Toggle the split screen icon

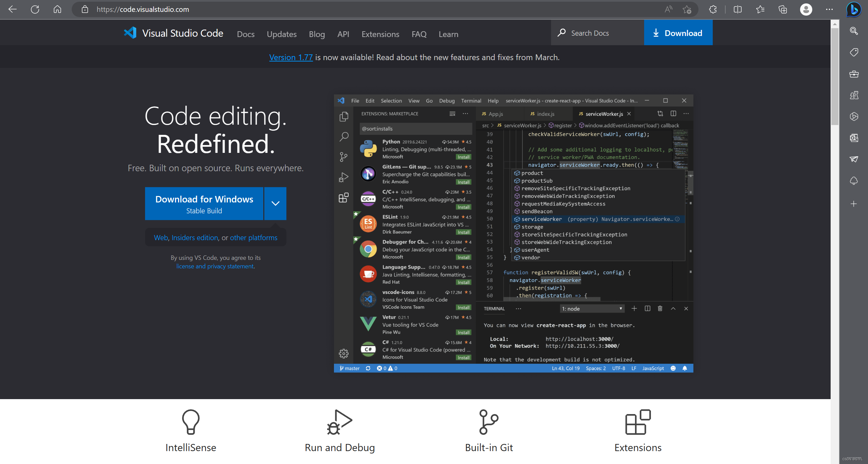click(x=738, y=10)
